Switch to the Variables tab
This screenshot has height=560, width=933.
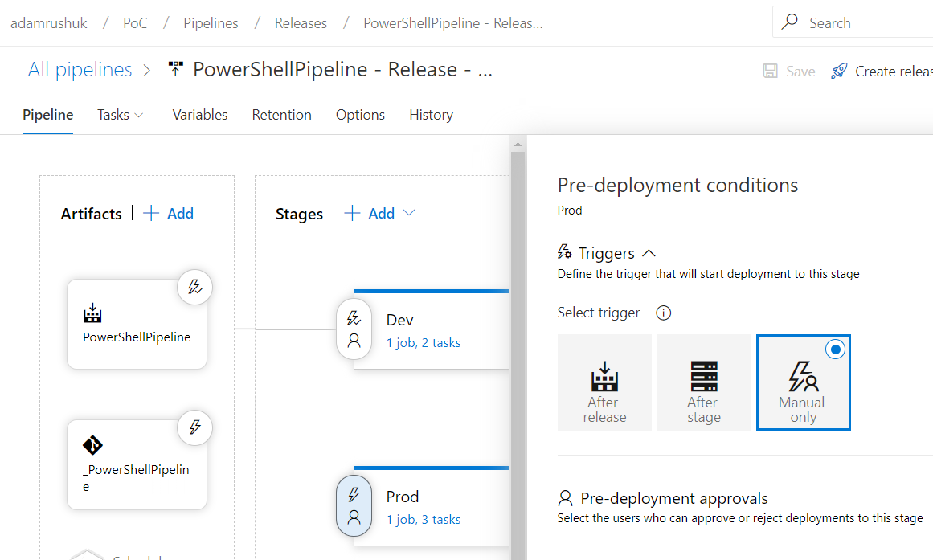[199, 115]
